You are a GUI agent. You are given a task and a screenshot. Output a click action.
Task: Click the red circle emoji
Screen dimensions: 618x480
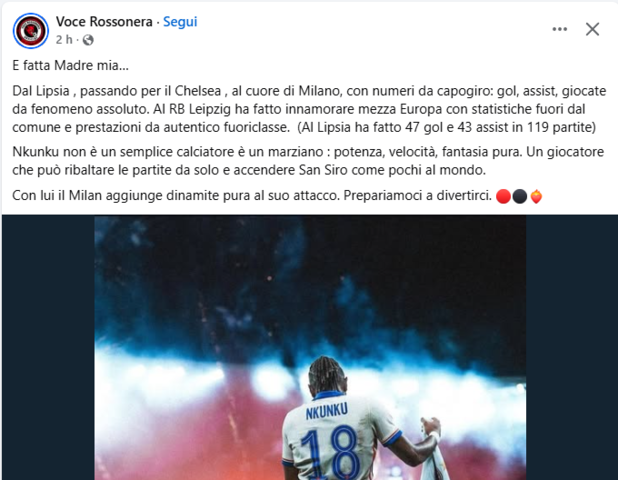click(503, 196)
